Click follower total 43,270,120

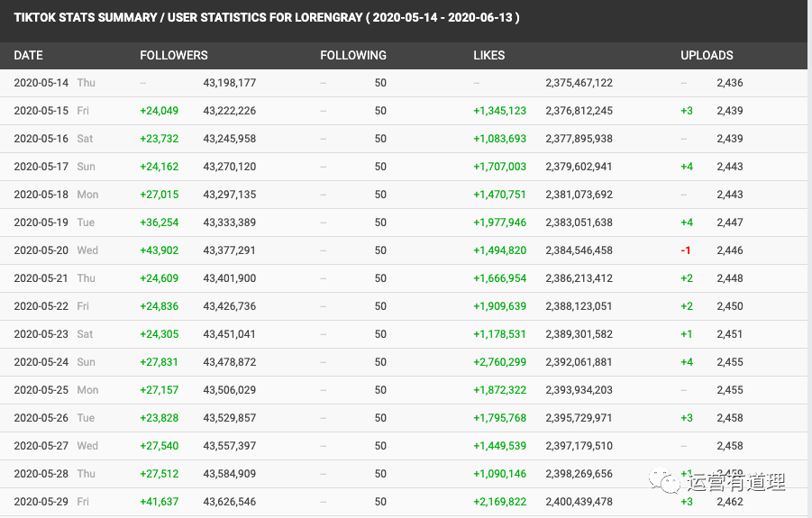point(230,167)
